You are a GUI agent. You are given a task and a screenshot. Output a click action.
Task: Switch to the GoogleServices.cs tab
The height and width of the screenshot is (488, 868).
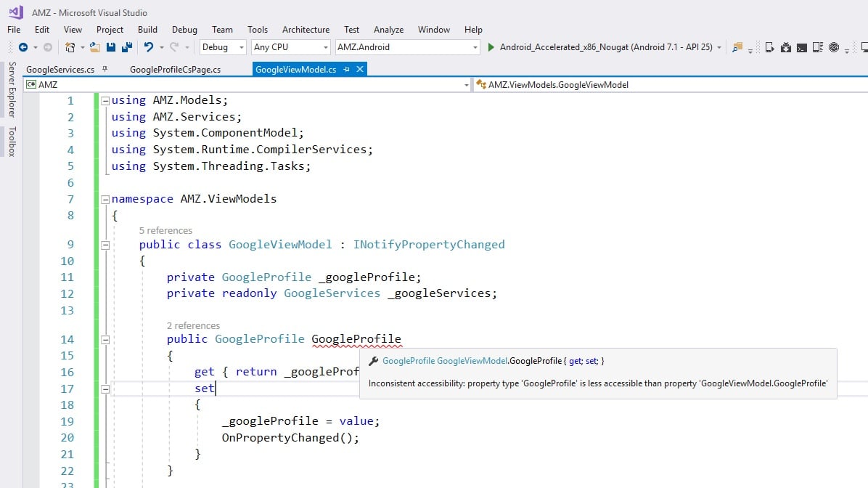[60, 70]
